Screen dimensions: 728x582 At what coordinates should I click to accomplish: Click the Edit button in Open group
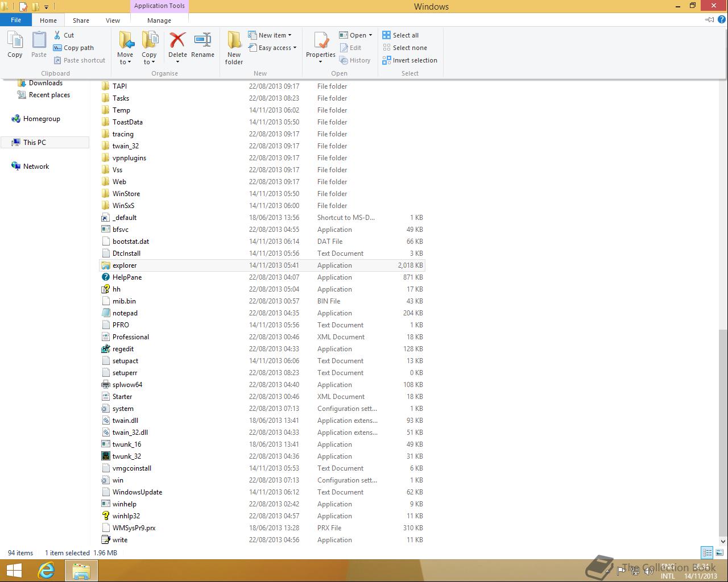[350, 48]
